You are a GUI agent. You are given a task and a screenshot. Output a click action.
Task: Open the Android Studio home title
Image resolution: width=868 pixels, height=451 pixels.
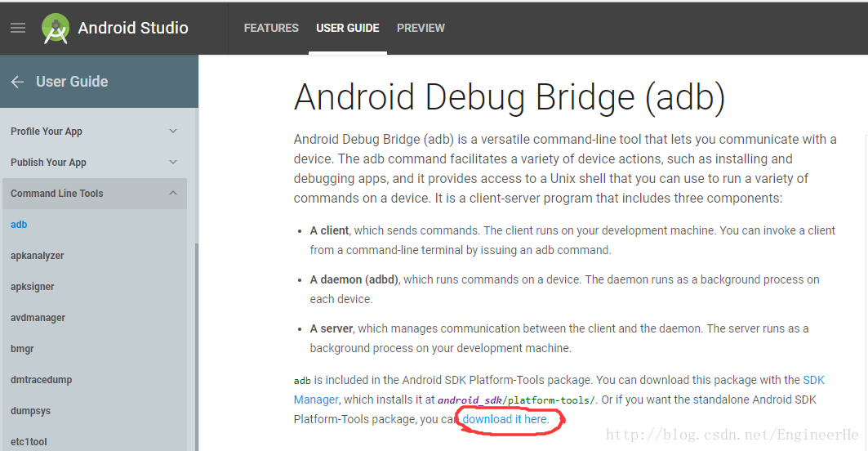point(133,28)
